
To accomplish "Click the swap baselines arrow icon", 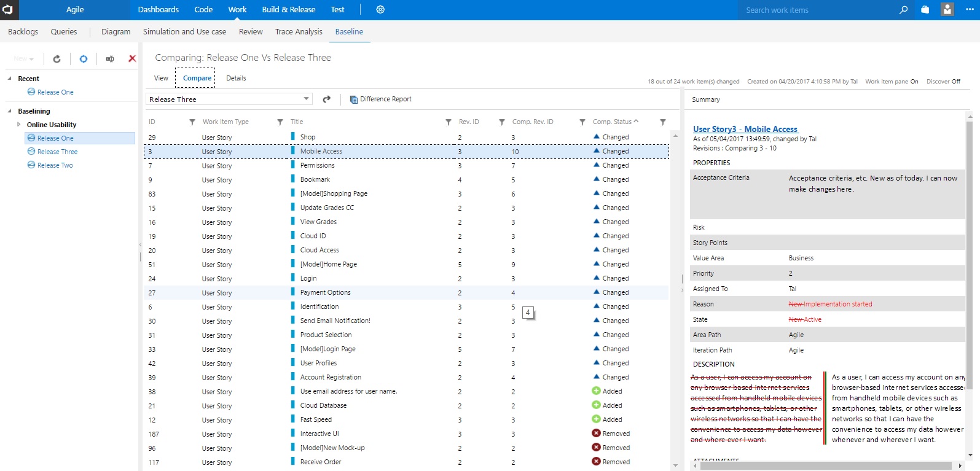I will [327, 99].
